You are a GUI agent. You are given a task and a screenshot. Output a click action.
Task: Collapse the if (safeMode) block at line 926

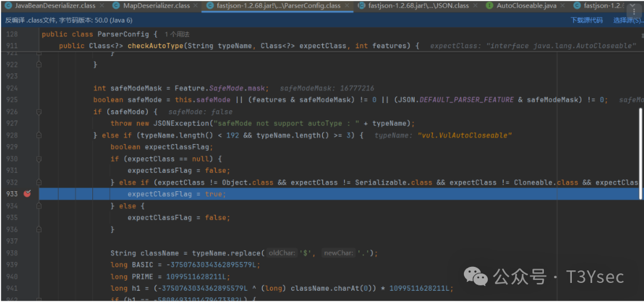(39, 112)
